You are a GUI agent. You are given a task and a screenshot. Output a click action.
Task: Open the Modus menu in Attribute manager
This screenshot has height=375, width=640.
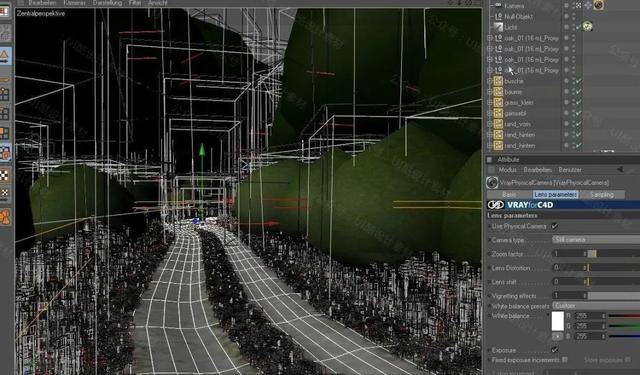[x=507, y=169]
